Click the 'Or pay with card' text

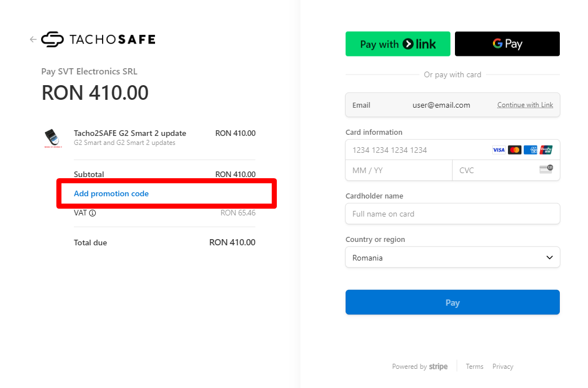452,74
